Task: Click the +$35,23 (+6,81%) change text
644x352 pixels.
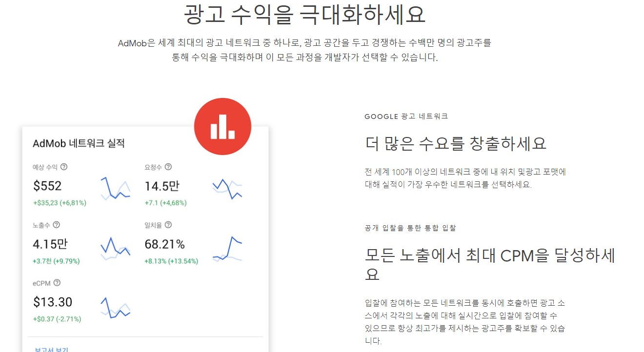Action: coord(60,203)
